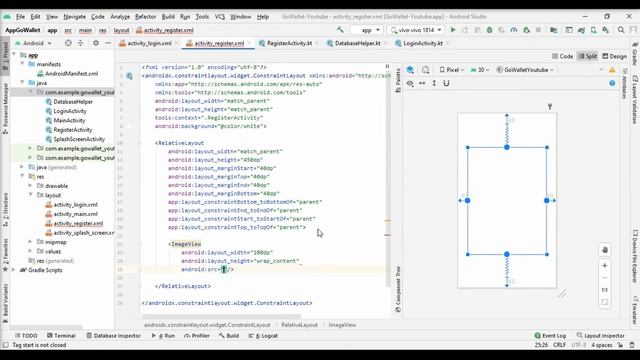Collapse all in Project panel
Viewport: 640px width, 360px height.
80,43
